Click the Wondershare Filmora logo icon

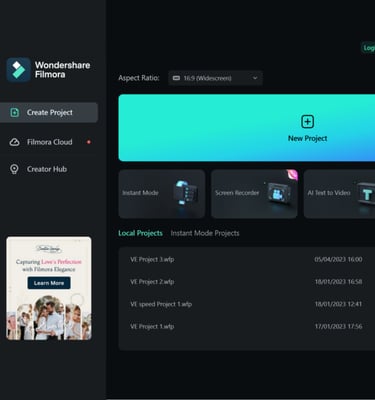(x=19, y=70)
